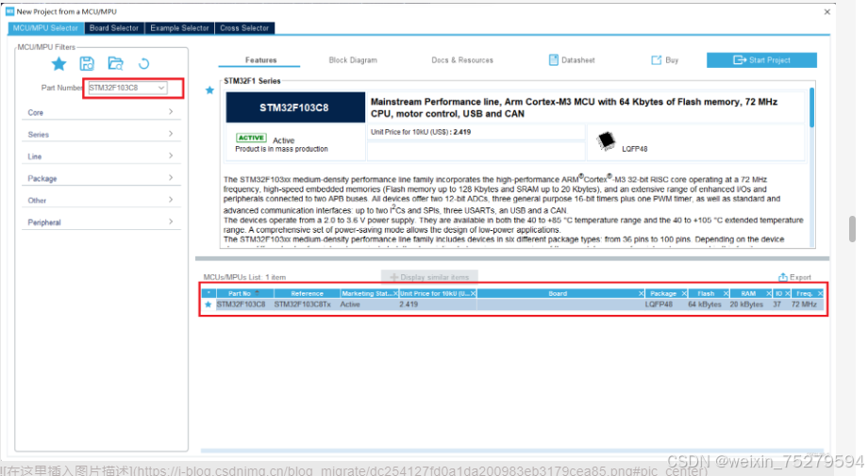
Task: Remove the Marketing Status column
Action: 395,293
